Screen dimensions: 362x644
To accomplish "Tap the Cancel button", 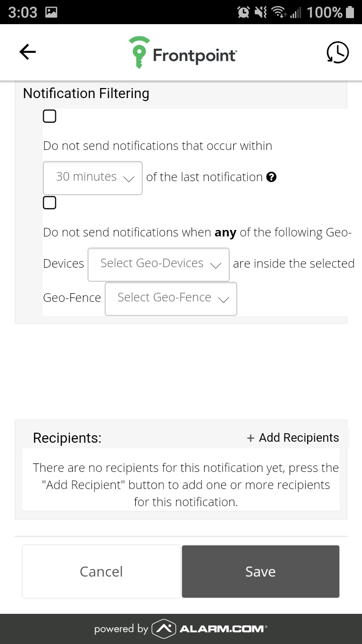I will pos(101,572).
